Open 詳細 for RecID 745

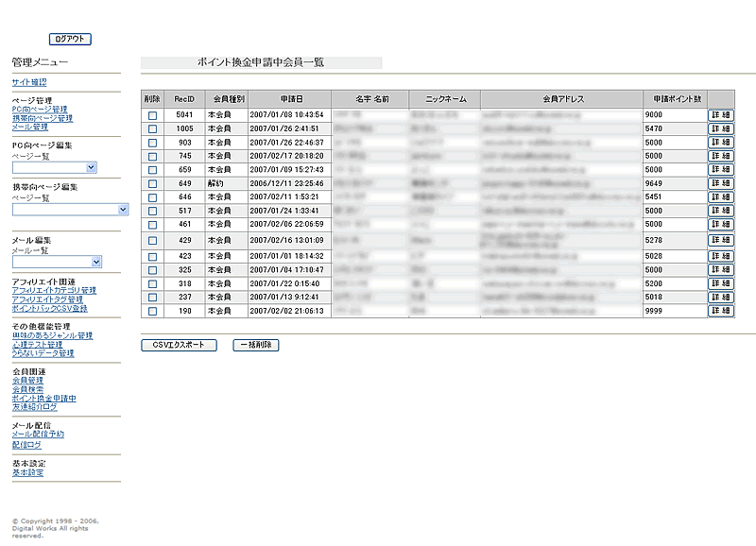click(721, 156)
